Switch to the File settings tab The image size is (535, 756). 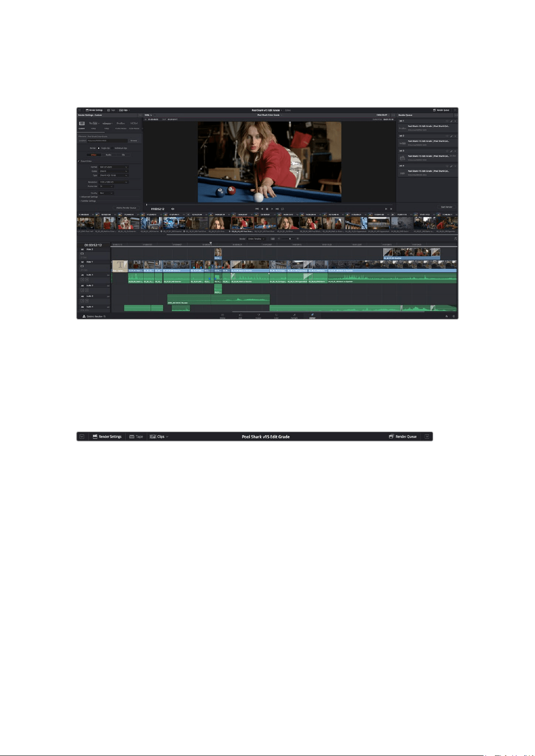pyautogui.click(x=123, y=155)
